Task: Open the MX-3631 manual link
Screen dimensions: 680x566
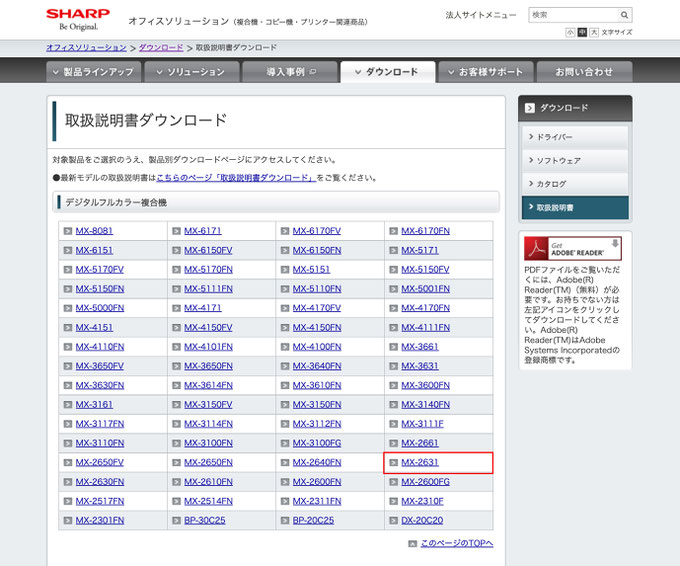Action: (x=420, y=366)
